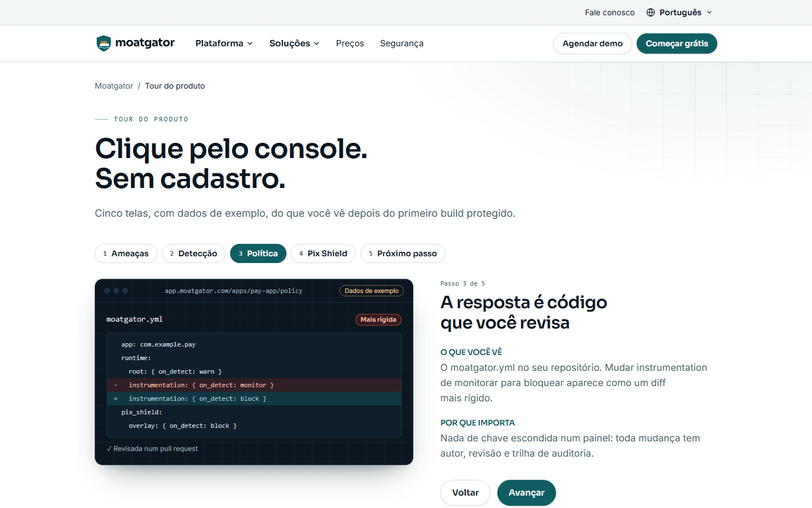This screenshot has width=812, height=508.
Task: Switch to step 1 Ameaças tab
Action: pos(126,253)
